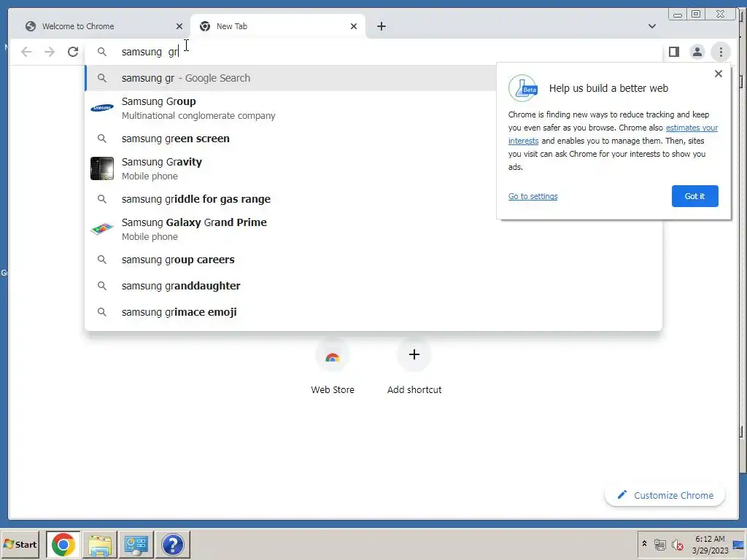Click into the address bar text
This screenshot has height=560, width=747.
click(x=150, y=52)
